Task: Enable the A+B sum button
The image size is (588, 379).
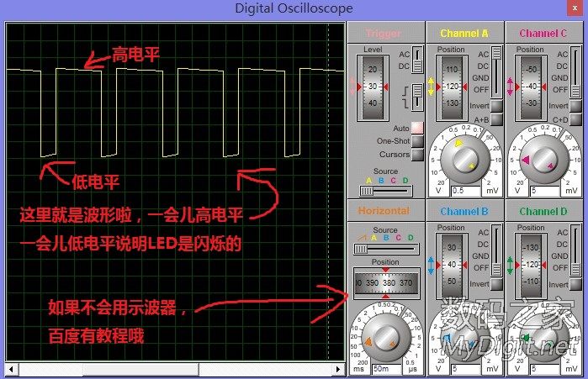Action: coord(496,119)
